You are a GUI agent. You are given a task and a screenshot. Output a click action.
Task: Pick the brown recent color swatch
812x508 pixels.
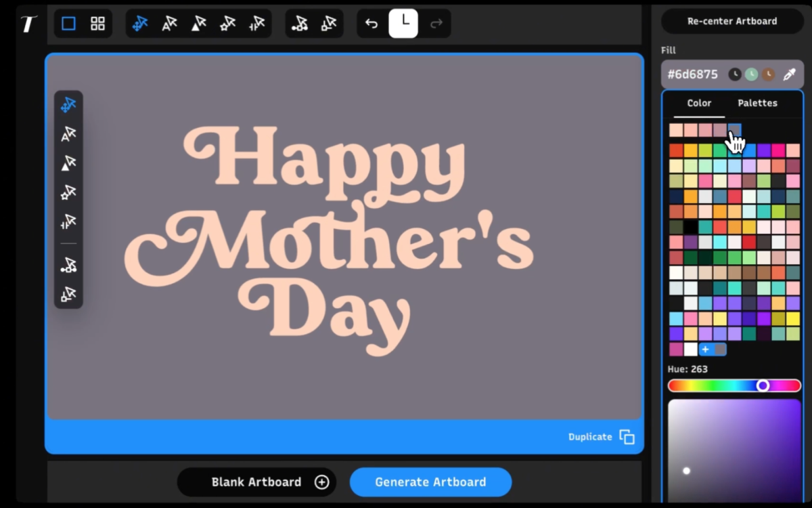coord(768,75)
